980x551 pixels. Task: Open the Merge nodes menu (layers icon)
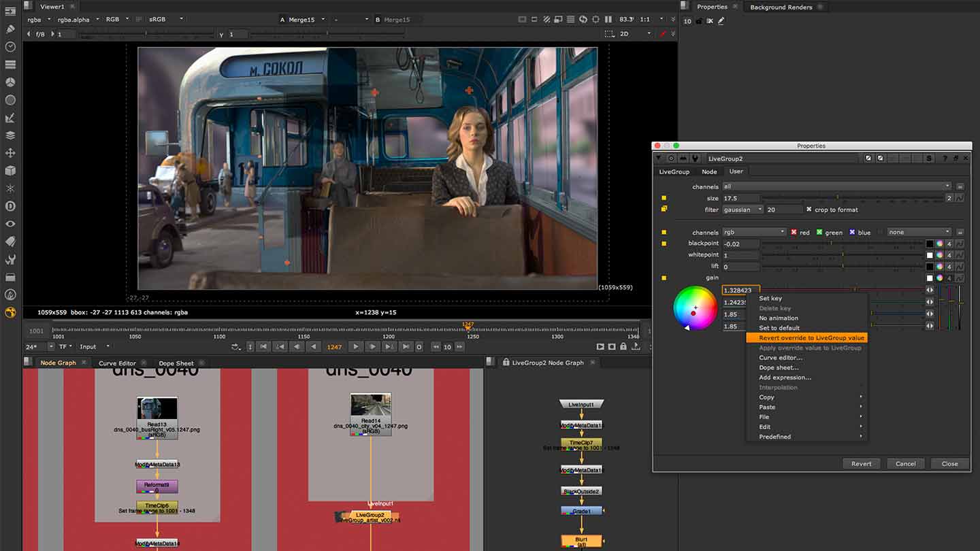click(10, 135)
